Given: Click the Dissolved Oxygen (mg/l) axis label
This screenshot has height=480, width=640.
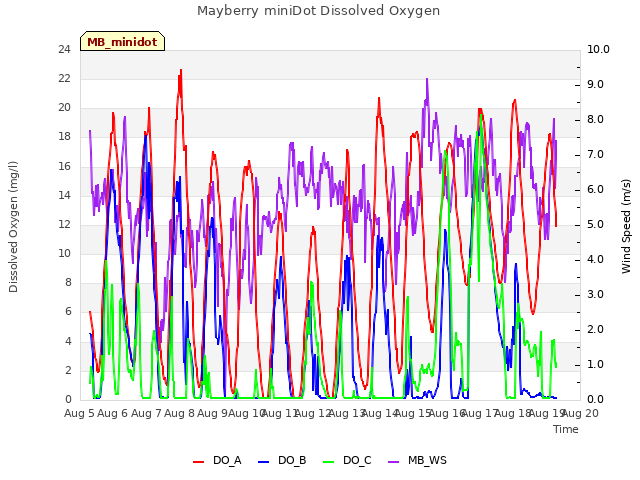Looking at the screenshot, I should pos(13,227).
